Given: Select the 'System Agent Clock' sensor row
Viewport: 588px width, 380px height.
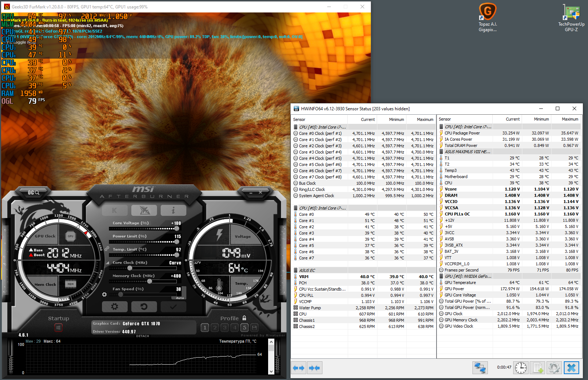Looking at the screenshot, I should (x=363, y=196).
